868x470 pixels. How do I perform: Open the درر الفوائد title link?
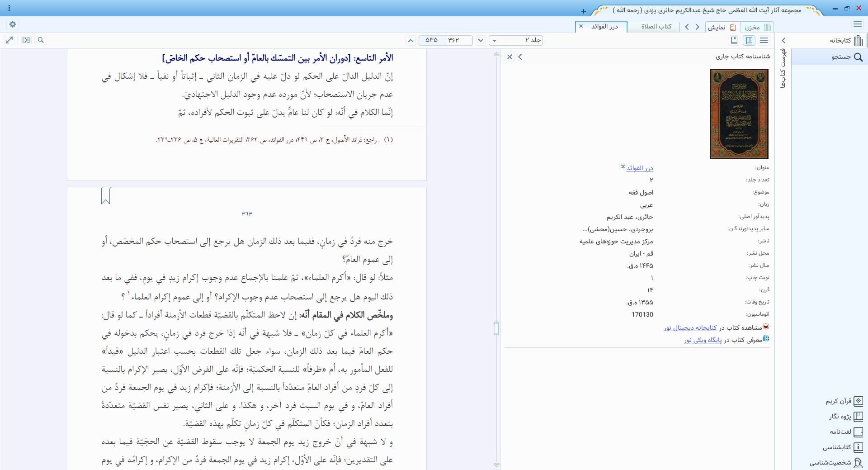tap(640, 168)
